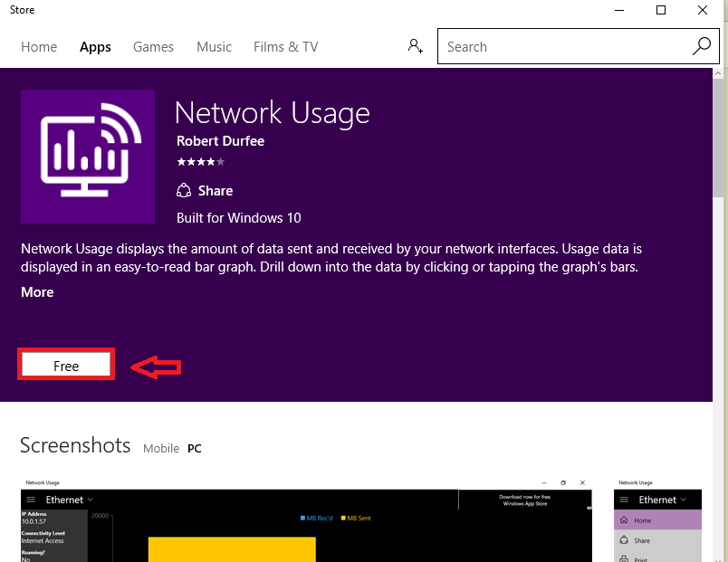Click hamburger menu in the Ethernet screenshot
Viewport: 728px width, 562px height.
click(x=31, y=500)
